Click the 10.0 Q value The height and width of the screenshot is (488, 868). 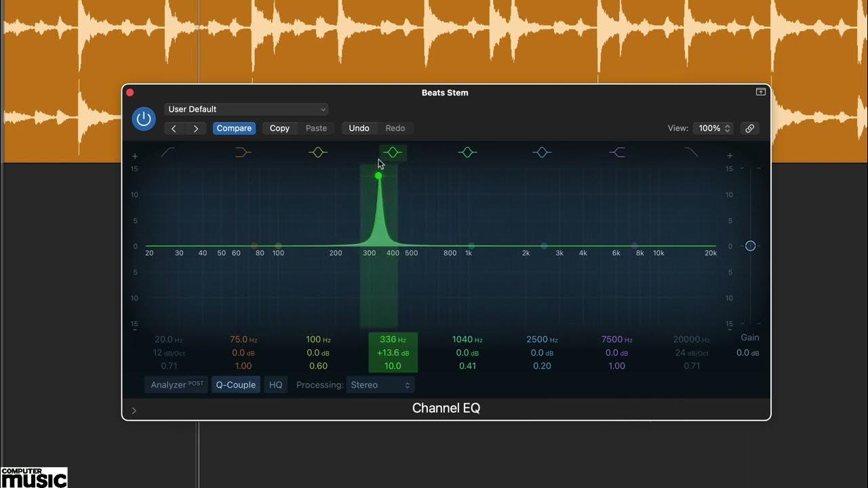(x=393, y=366)
